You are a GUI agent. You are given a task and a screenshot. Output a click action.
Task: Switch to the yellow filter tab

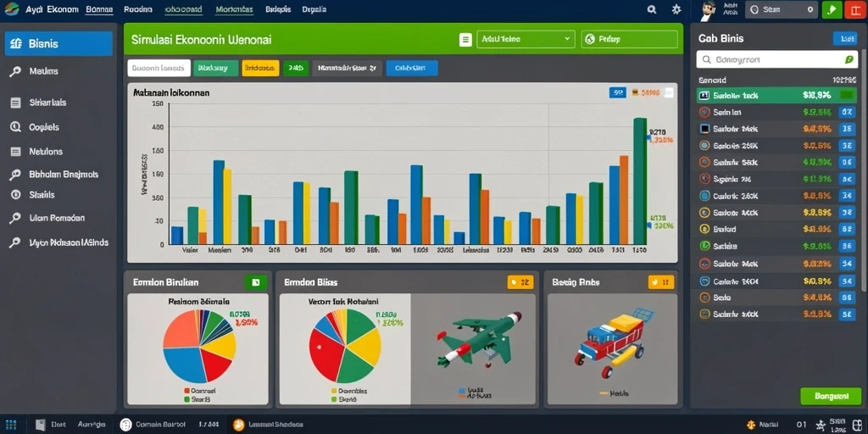tap(260, 68)
